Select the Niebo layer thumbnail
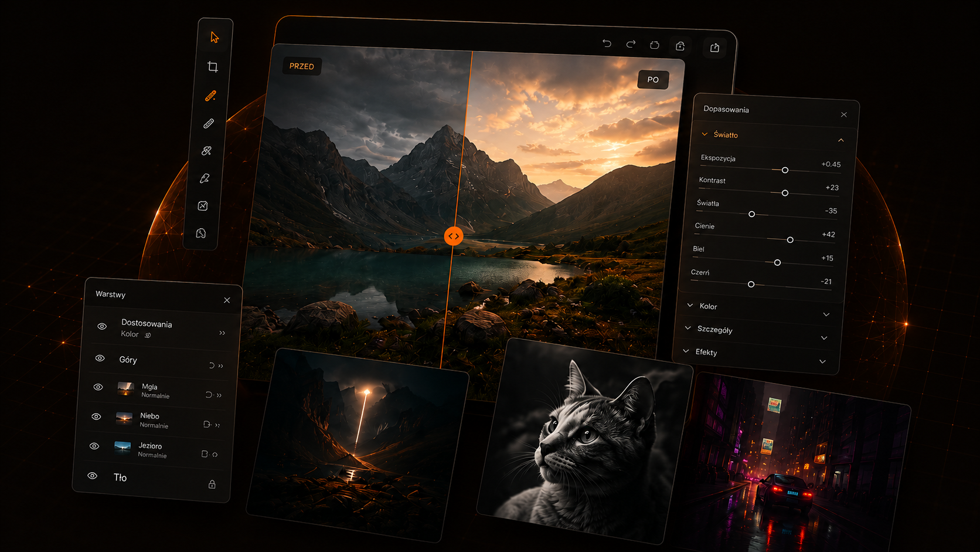This screenshot has width=980, height=552. click(124, 418)
